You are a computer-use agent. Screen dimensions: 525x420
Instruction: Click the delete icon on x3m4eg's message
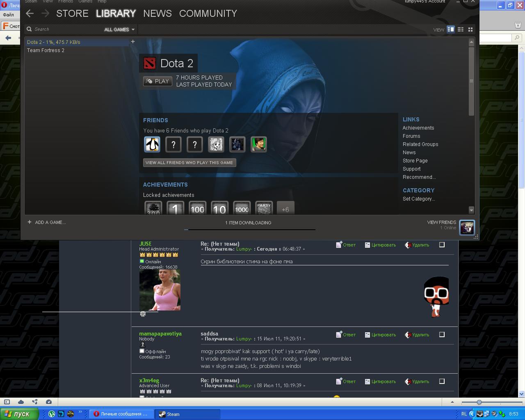(x=408, y=381)
